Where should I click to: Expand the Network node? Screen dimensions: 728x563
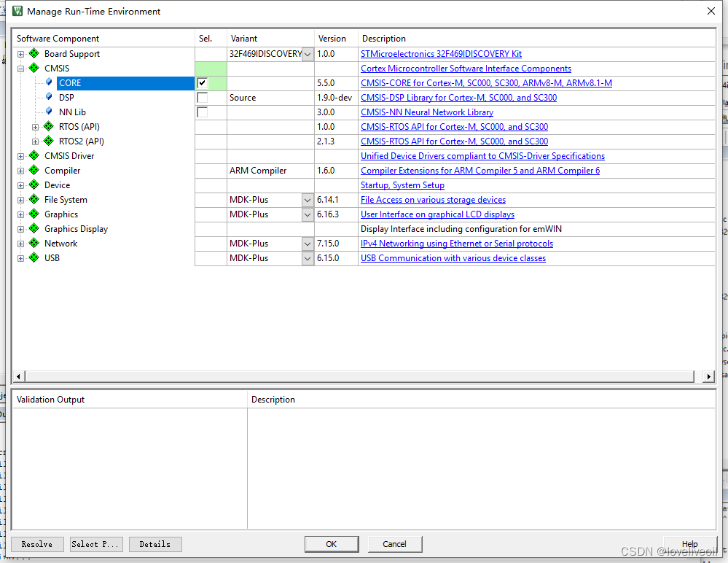click(20, 244)
